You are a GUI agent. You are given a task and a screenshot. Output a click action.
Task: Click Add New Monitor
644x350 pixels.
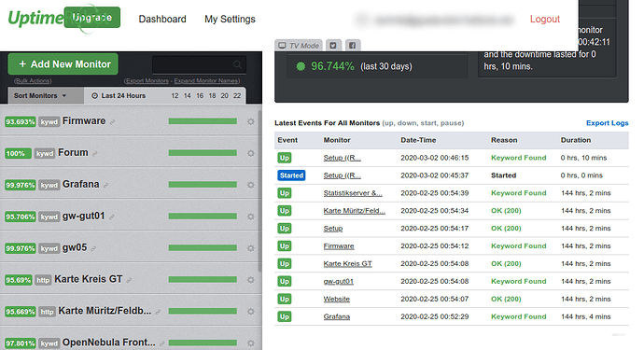(63, 64)
